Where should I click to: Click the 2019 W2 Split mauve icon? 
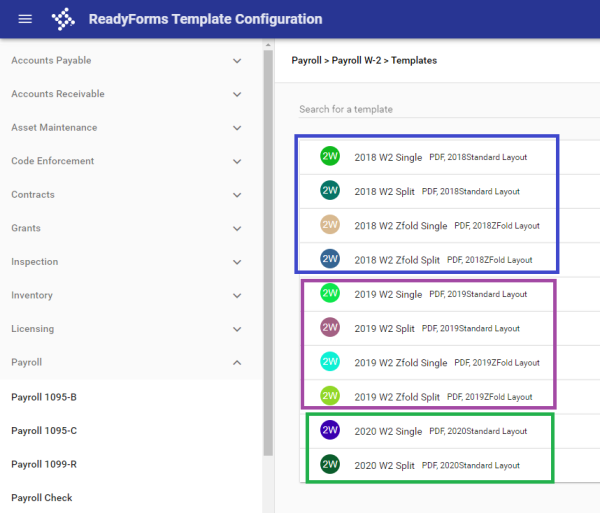[x=330, y=328]
